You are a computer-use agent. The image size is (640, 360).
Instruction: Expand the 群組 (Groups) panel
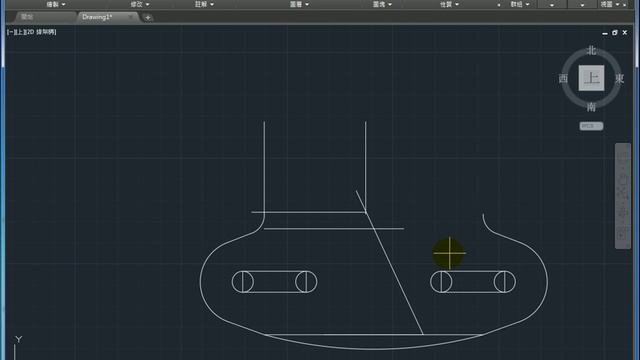pyautogui.click(x=520, y=4)
